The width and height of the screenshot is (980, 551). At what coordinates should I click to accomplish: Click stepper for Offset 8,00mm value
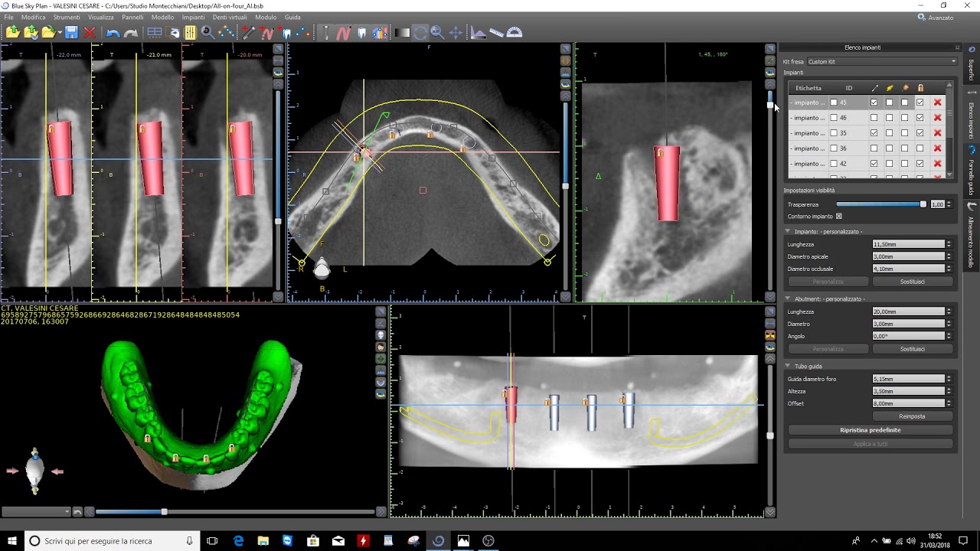949,403
